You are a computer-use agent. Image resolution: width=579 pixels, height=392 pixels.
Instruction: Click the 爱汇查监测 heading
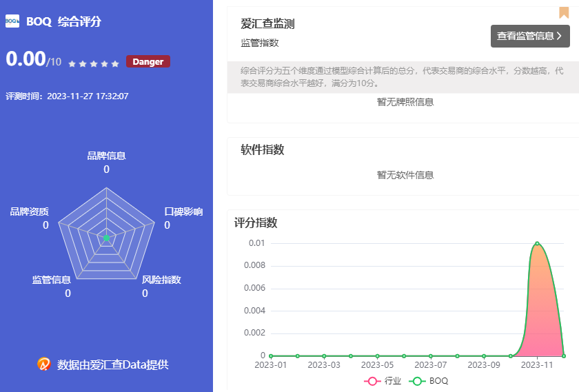point(267,24)
